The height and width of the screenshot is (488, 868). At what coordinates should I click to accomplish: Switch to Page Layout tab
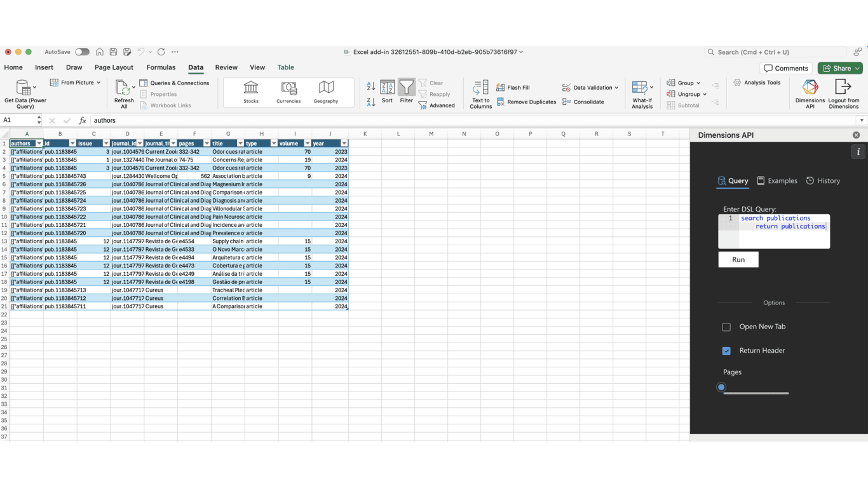(114, 67)
